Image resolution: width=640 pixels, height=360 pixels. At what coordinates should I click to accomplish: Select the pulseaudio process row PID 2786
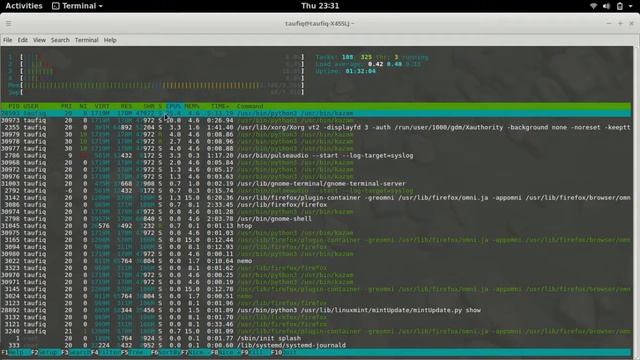coord(316,156)
